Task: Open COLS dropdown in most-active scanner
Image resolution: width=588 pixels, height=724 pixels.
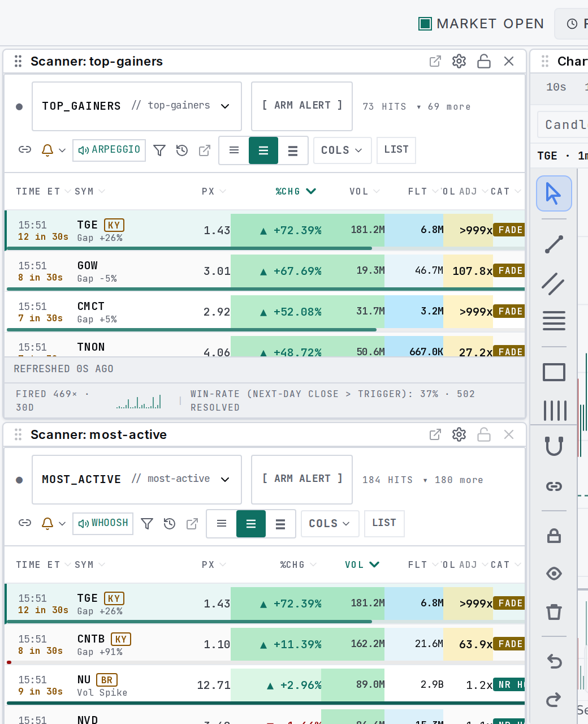Action: (x=330, y=524)
